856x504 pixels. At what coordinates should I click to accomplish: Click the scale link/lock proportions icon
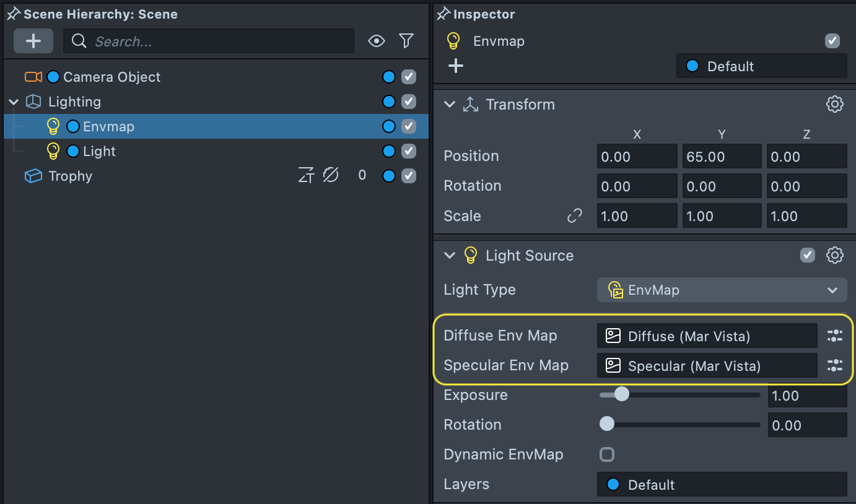click(x=575, y=216)
